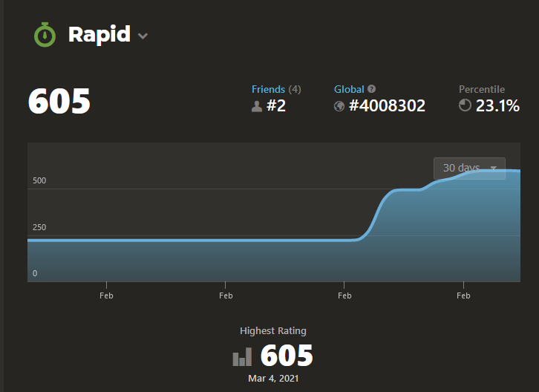Click the Mar 4, 2021 date
The image size is (539, 392).
pos(273,378)
